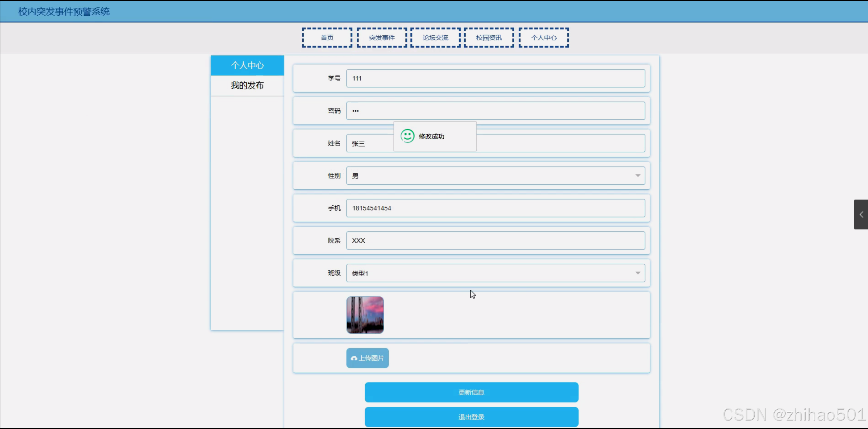Open the 突发事件 navigation tab
This screenshot has width=868, height=429.
point(382,38)
